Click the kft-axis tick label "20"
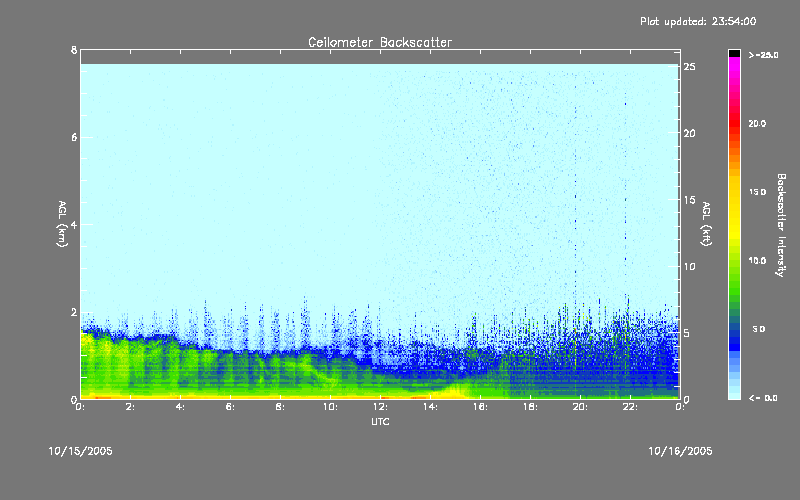The height and width of the screenshot is (500, 800). pyautogui.click(x=689, y=134)
